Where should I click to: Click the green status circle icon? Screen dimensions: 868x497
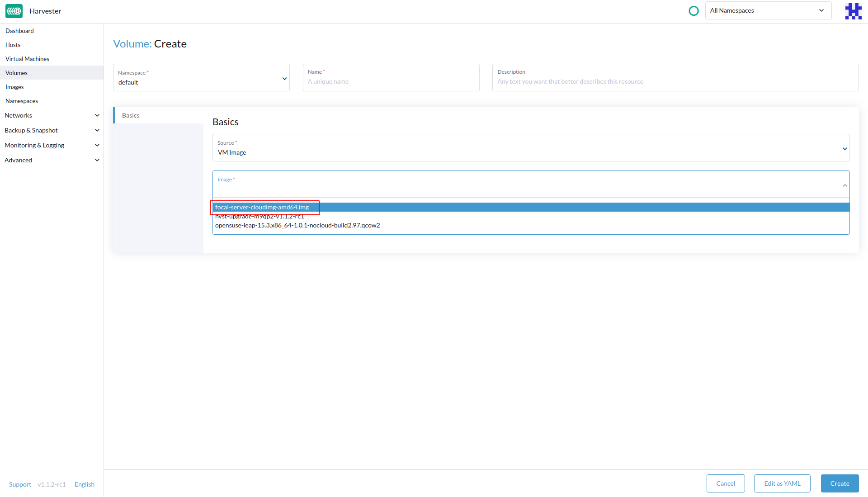(x=693, y=11)
